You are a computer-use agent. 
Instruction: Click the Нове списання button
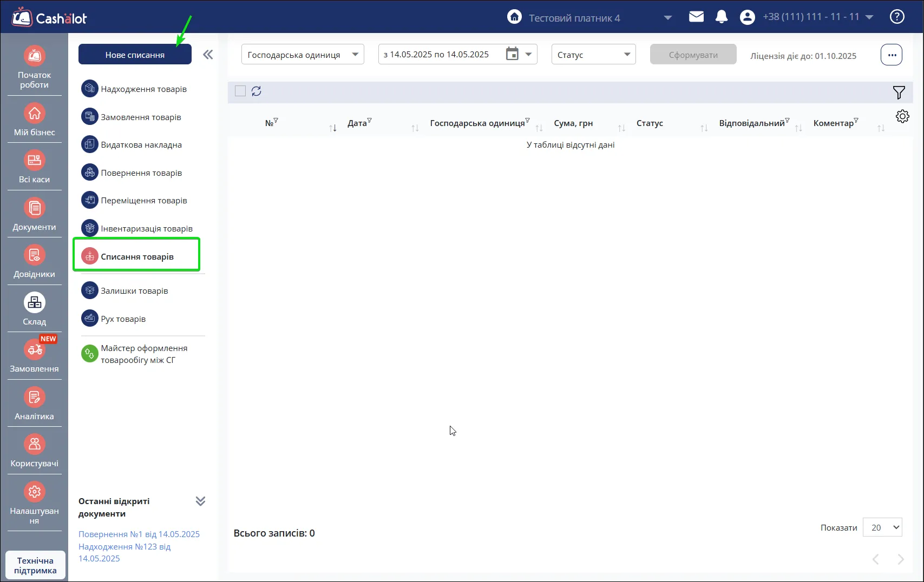[135, 55]
